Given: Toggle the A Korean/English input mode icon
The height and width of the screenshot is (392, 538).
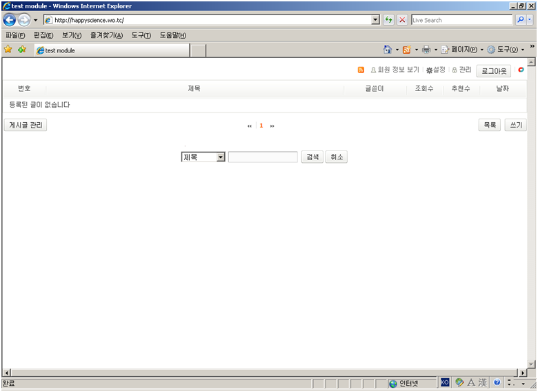Looking at the screenshot, I should [471, 382].
